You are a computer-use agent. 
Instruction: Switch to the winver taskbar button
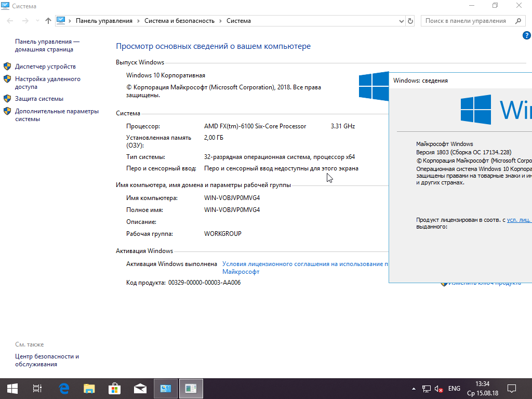tap(191, 389)
